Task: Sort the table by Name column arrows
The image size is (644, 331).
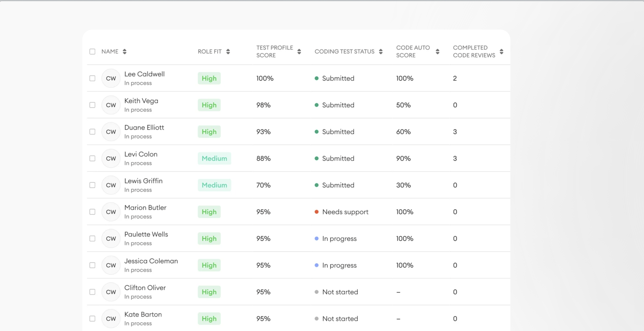Action: pyautogui.click(x=125, y=52)
